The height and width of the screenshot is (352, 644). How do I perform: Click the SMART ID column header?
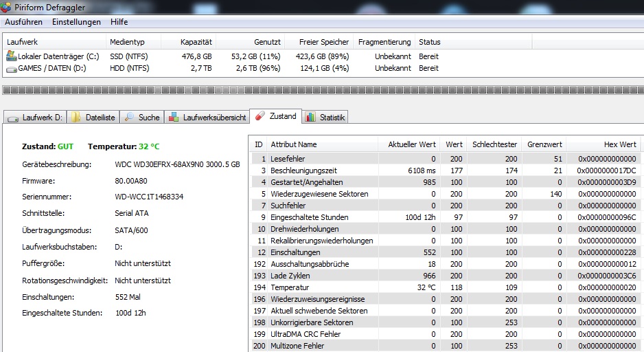pos(258,144)
